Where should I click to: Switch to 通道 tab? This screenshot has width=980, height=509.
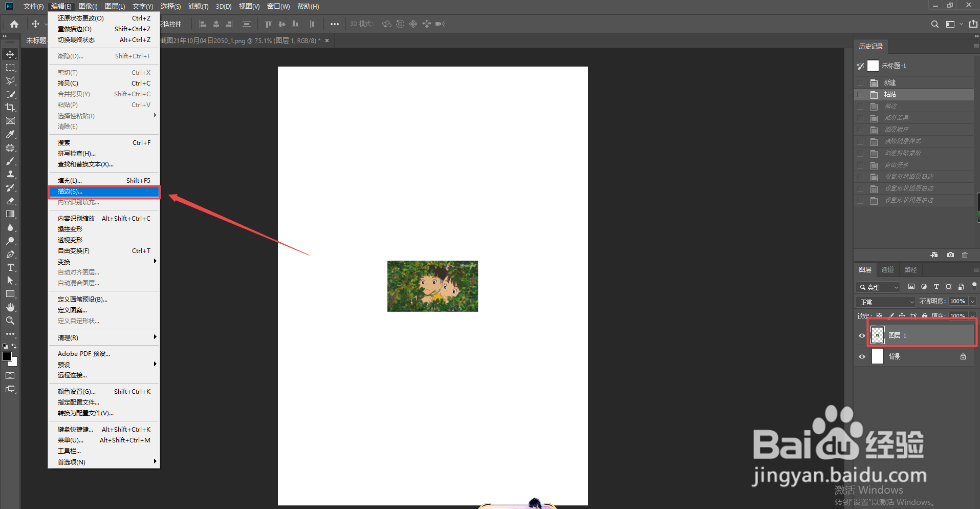pyautogui.click(x=887, y=270)
